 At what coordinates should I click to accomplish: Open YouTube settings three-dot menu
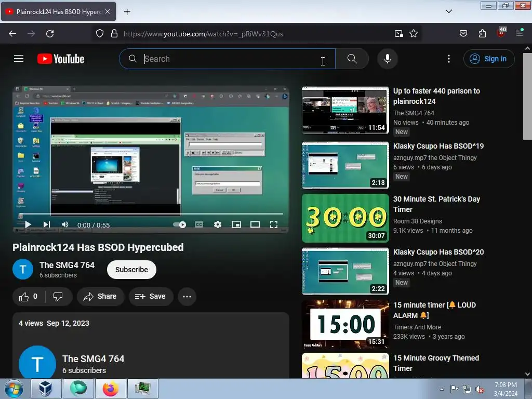pos(448,59)
